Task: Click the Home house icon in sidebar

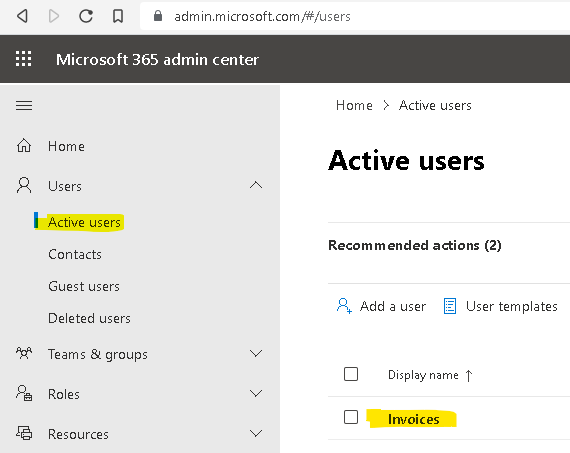Action: point(24,146)
